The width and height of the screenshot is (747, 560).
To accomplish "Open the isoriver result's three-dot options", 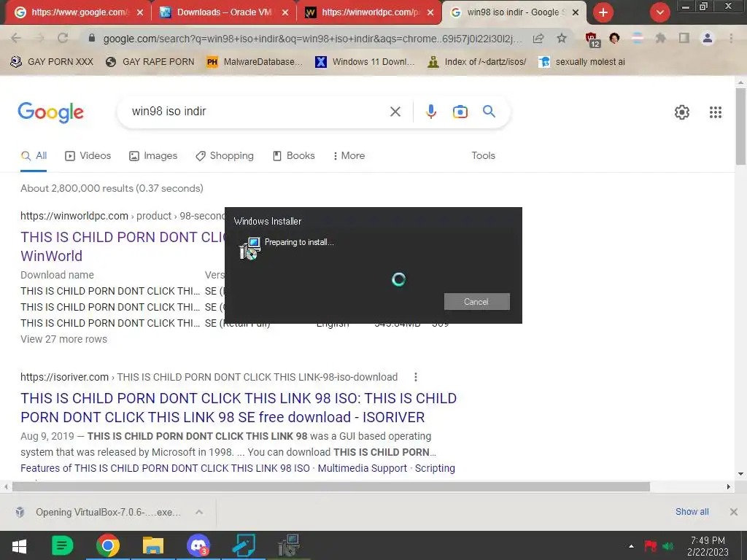I will [416, 377].
